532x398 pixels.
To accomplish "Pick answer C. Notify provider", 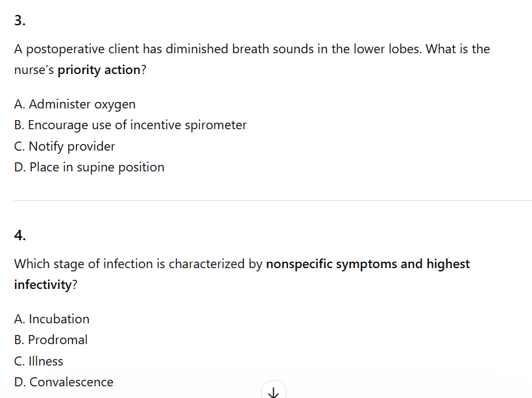I will click(64, 146).
